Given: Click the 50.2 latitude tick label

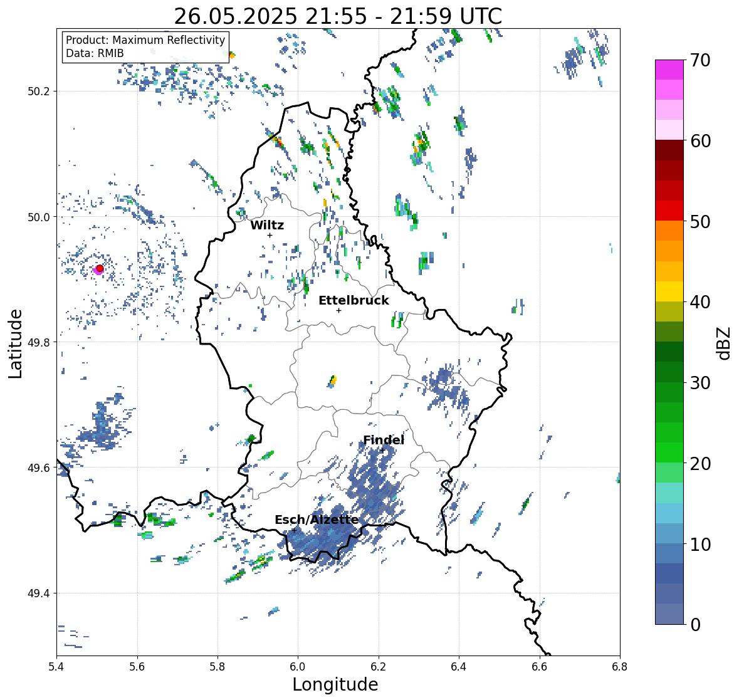Looking at the screenshot, I should click(x=39, y=91).
